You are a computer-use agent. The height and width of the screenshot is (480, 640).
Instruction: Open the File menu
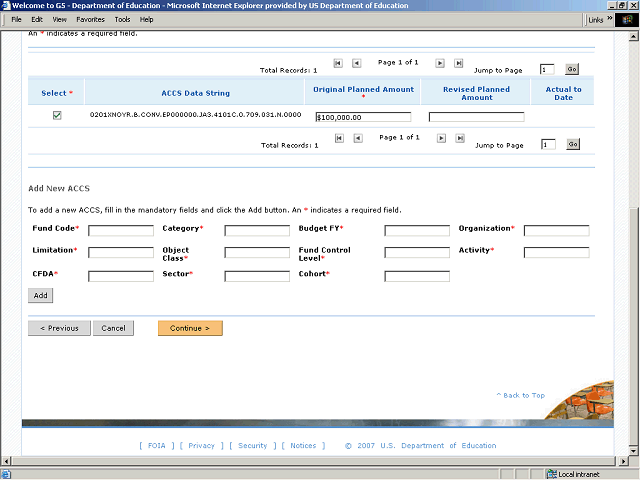click(x=16, y=19)
